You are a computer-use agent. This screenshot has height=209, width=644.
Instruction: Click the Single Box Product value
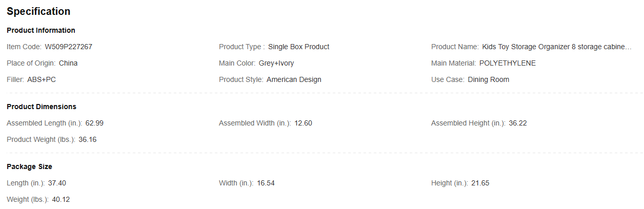coord(298,47)
